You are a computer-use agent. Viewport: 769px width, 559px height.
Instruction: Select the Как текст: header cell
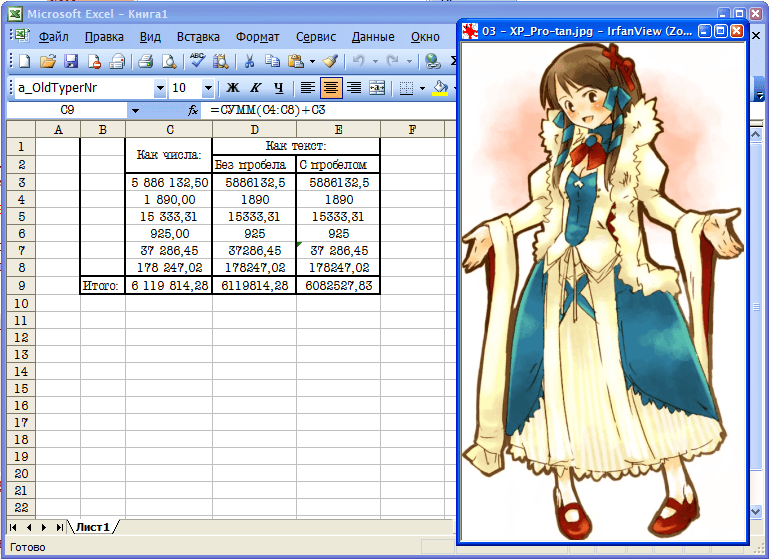point(296,146)
